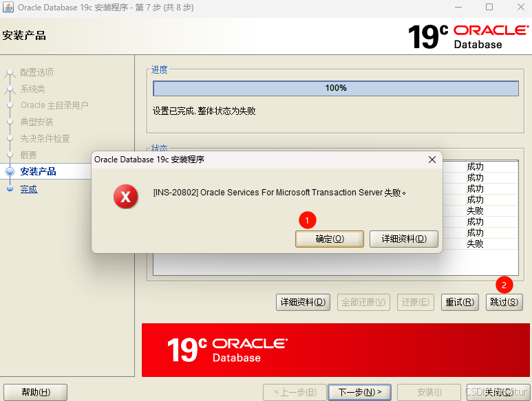Click 下一步(N) > next button
532x401 pixels.
[x=360, y=392]
